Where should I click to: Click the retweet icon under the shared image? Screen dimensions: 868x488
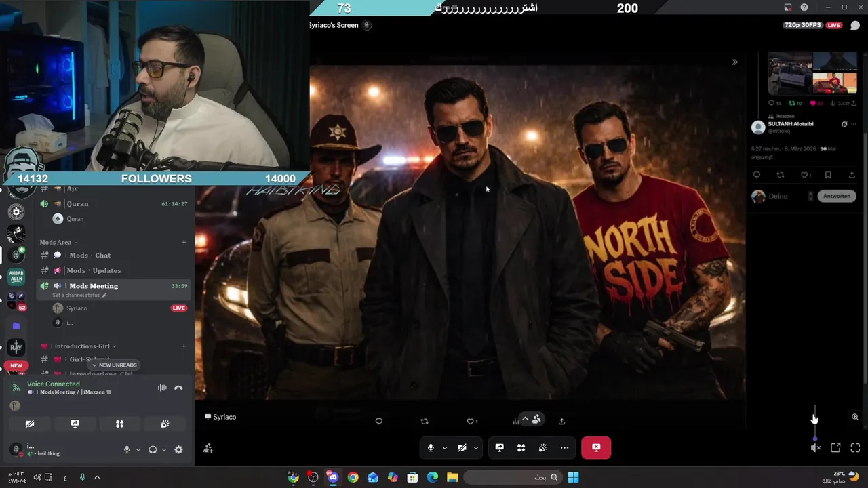click(x=425, y=421)
